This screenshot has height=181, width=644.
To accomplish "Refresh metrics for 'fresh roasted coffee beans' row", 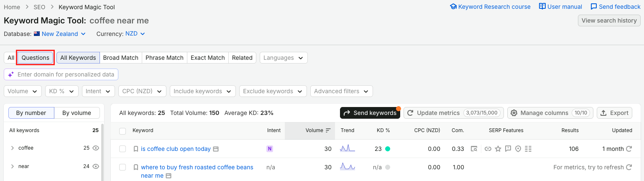I will pyautogui.click(x=629, y=167).
